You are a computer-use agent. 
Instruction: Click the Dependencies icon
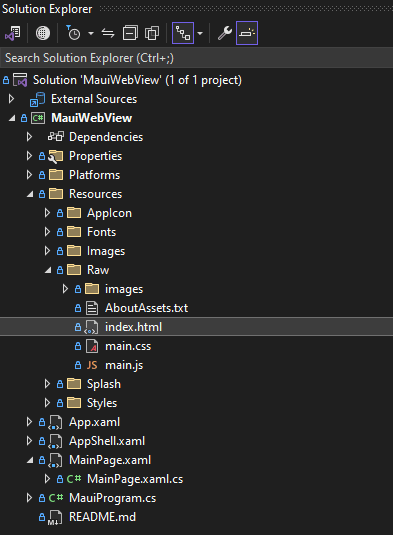point(56,137)
